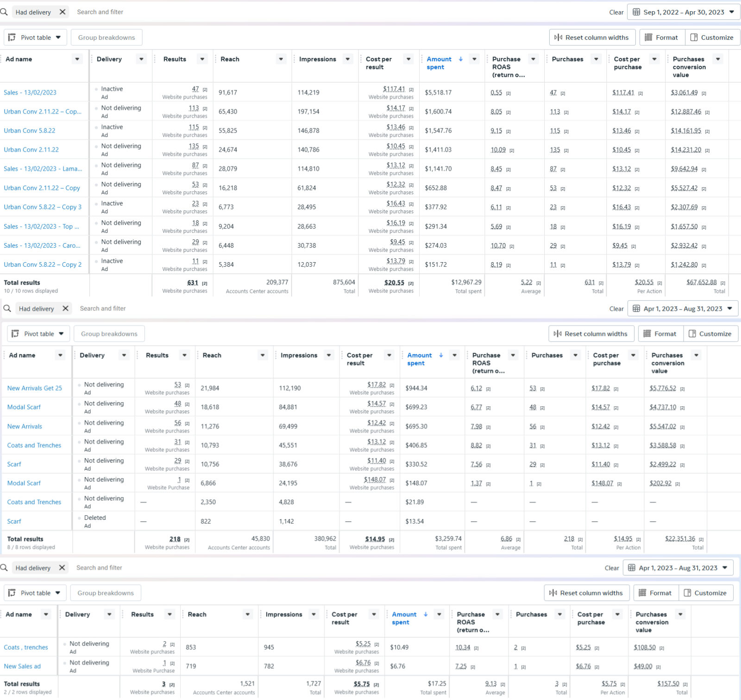Click Amount spent sort arrow in top table
741x700 pixels.
coord(461,59)
